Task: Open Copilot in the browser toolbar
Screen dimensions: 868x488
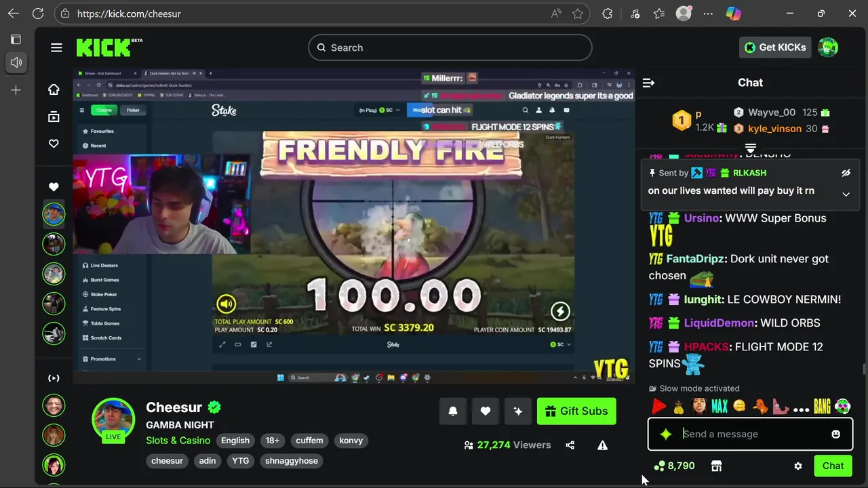Action: tap(734, 14)
